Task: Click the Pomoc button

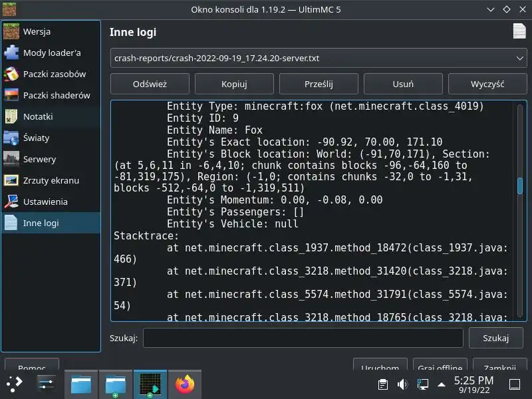Action: [x=32, y=364]
